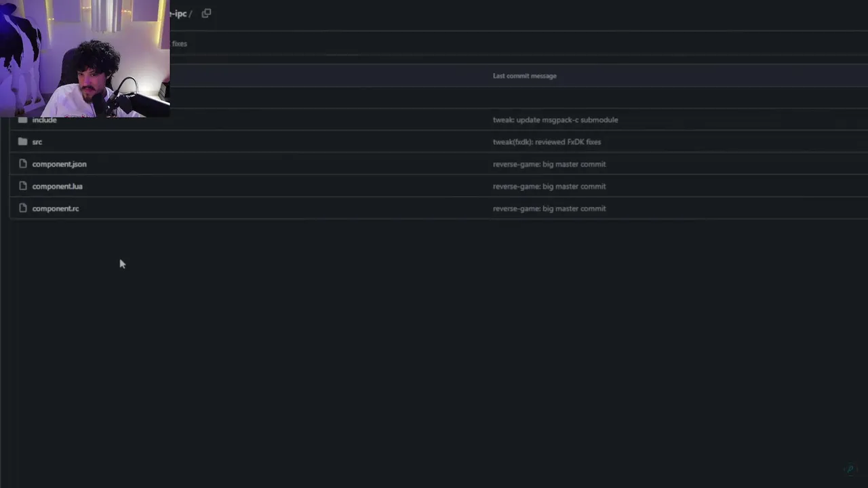Open the component.json file
This screenshot has height=488, width=868.
(x=59, y=164)
